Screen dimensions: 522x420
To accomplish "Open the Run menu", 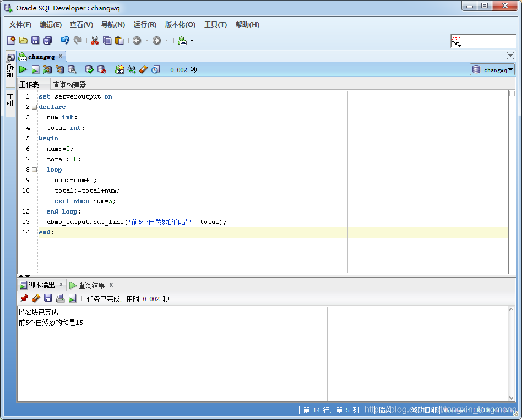I will click(x=145, y=25).
